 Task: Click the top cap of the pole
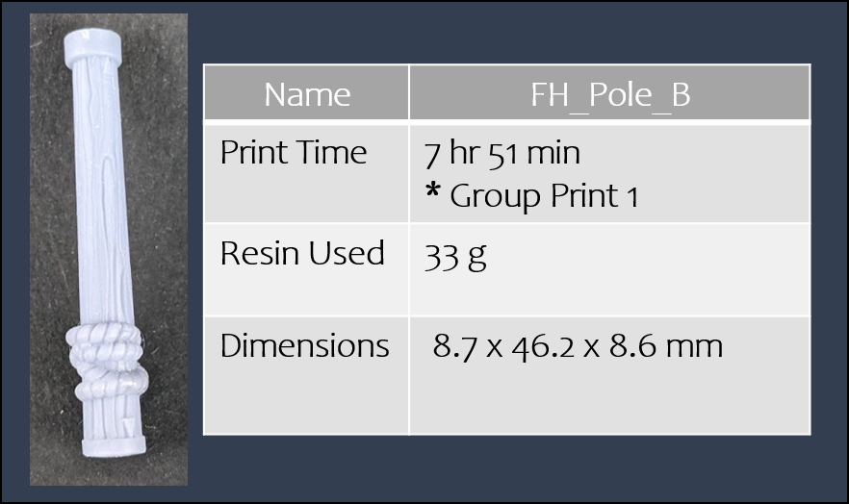pos(92,47)
